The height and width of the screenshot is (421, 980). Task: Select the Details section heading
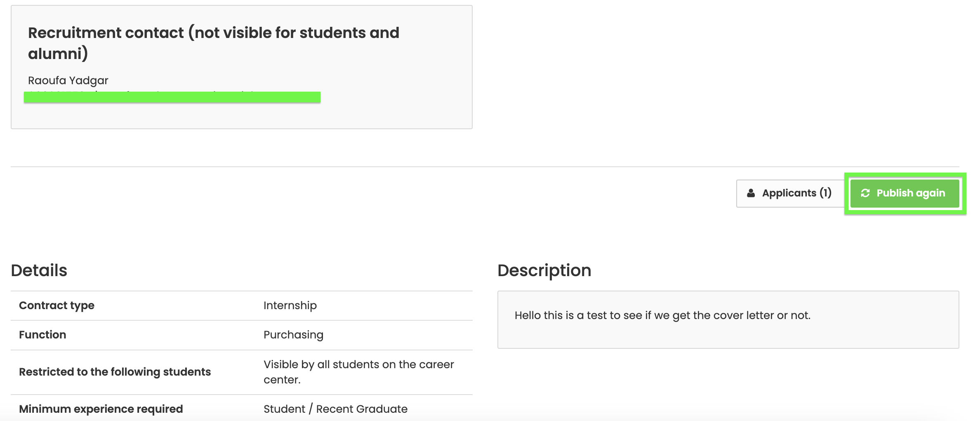click(x=39, y=270)
